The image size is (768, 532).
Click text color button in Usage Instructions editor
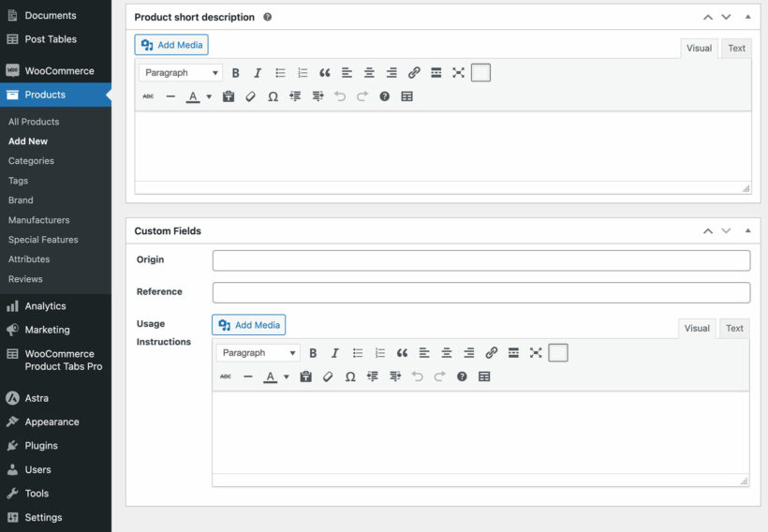click(271, 377)
